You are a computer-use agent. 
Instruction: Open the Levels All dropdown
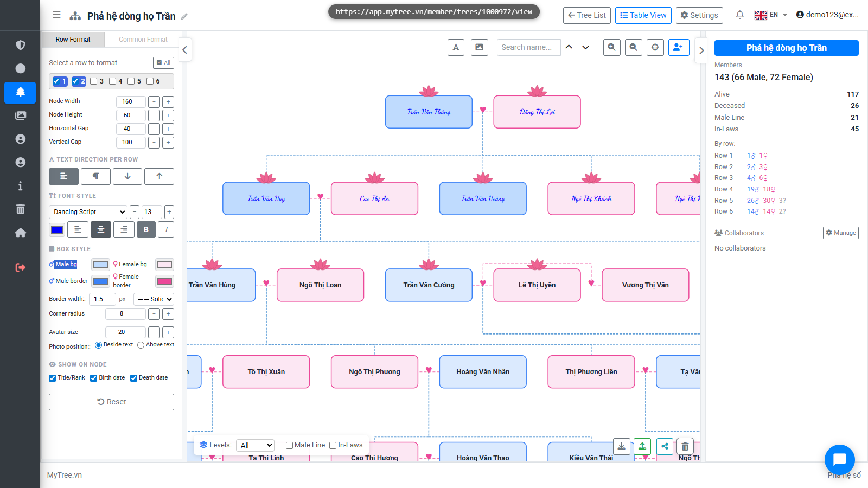click(x=255, y=445)
